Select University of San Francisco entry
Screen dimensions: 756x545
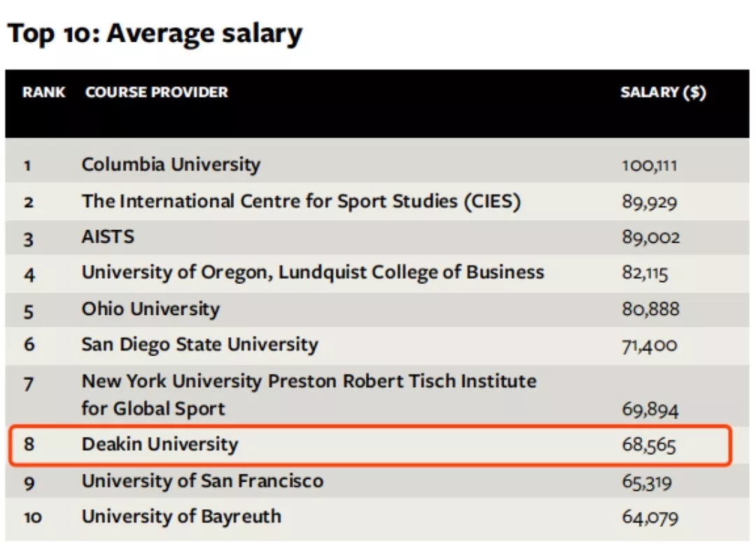pyautogui.click(x=202, y=481)
